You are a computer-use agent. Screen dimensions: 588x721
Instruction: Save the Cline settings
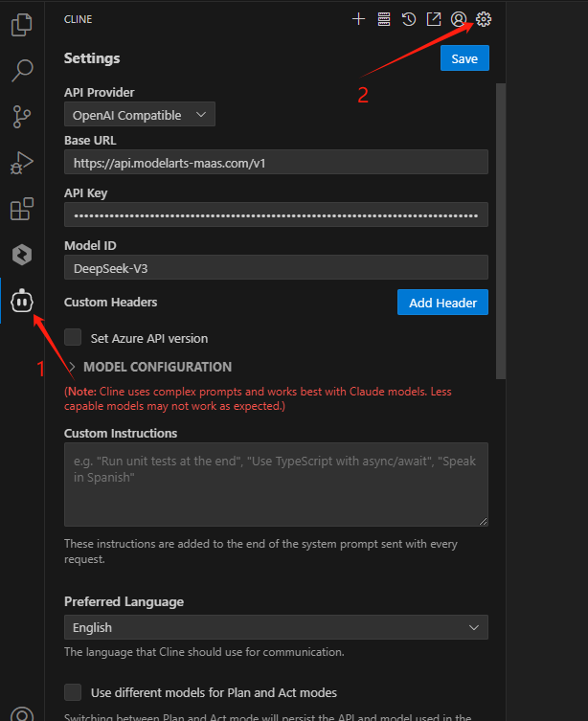coord(464,58)
